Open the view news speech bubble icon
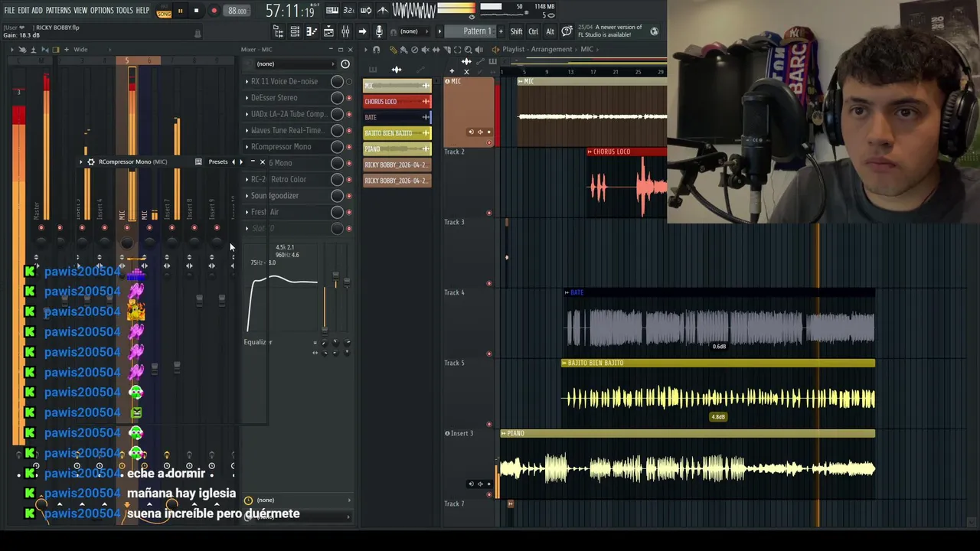Viewport: 980px width, 551px height. tap(567, 31)
